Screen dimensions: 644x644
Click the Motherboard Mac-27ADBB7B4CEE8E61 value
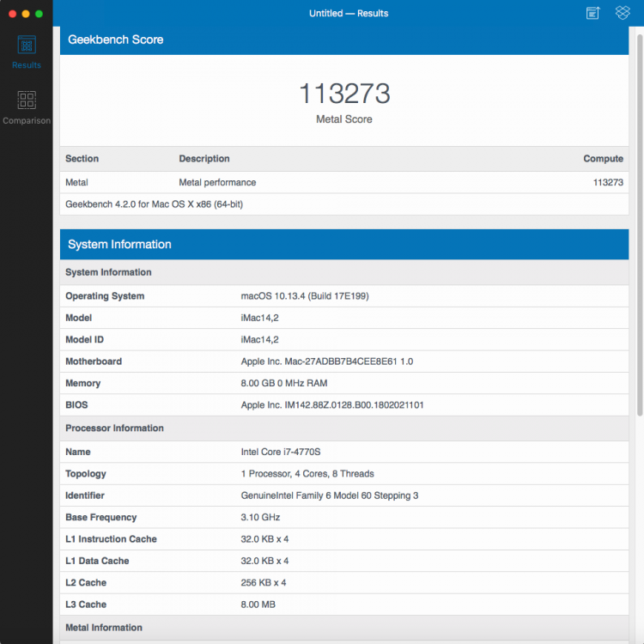coord(327,361)
